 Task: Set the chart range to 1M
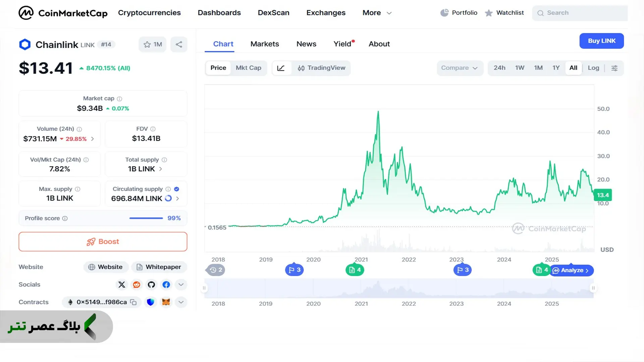click(538, 68)
